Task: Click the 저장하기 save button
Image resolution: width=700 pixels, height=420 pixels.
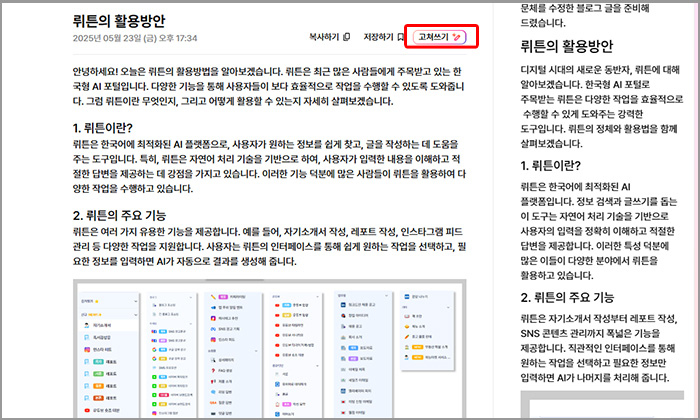Action: click(383, 37)
